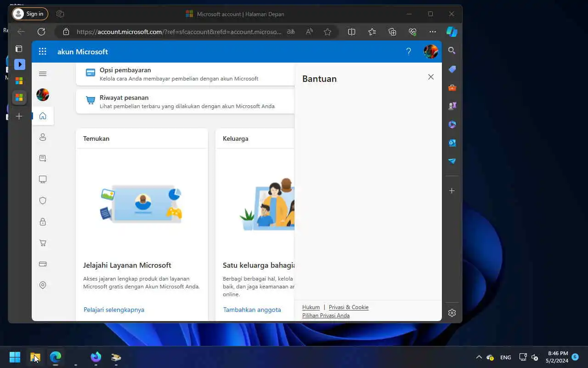Click Microsoft Edge taskbar icon

tap(55, 357)
